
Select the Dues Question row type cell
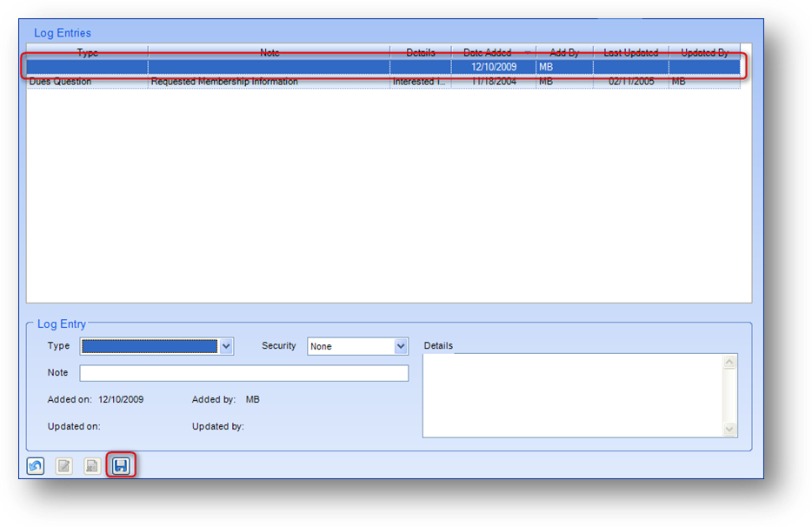coord(88,82)
